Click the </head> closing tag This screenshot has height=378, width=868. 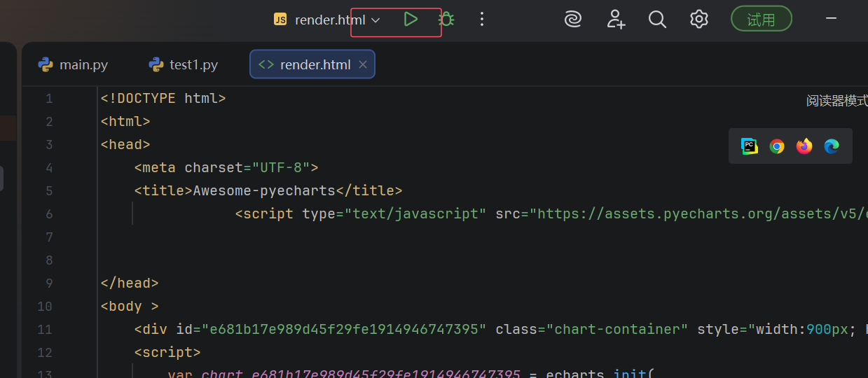(x=130, y=283)
